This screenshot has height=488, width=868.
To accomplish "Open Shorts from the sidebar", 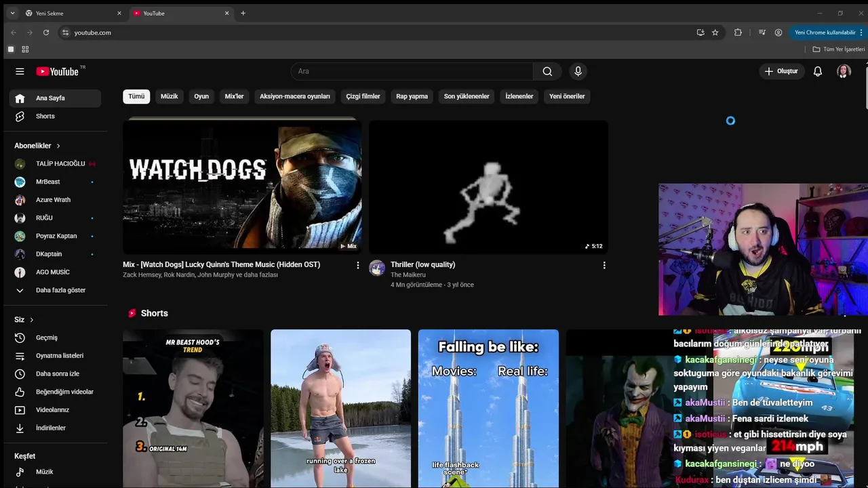I will pos(56,116).
